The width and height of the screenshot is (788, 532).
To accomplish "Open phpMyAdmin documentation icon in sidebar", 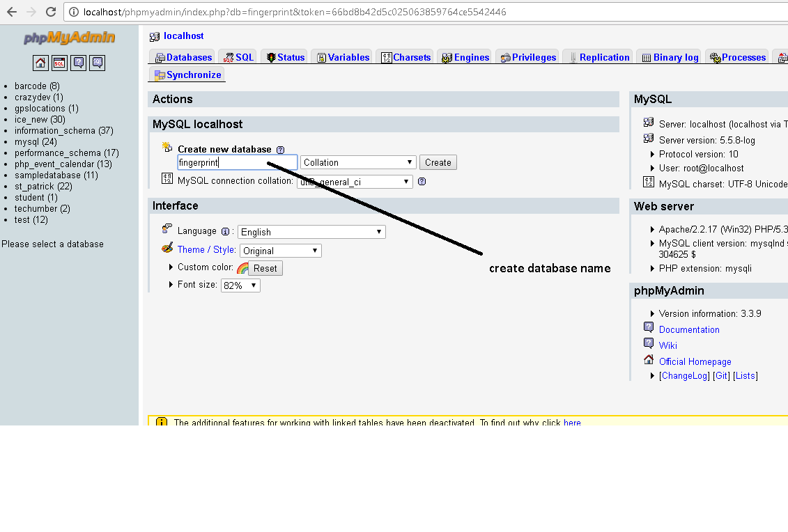I will [79, 63].
